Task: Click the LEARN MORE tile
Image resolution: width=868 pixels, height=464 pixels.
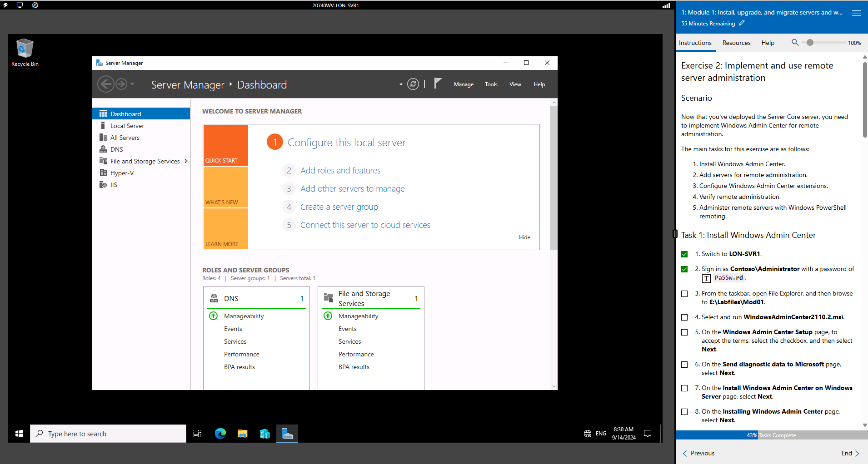Action: 226,229
